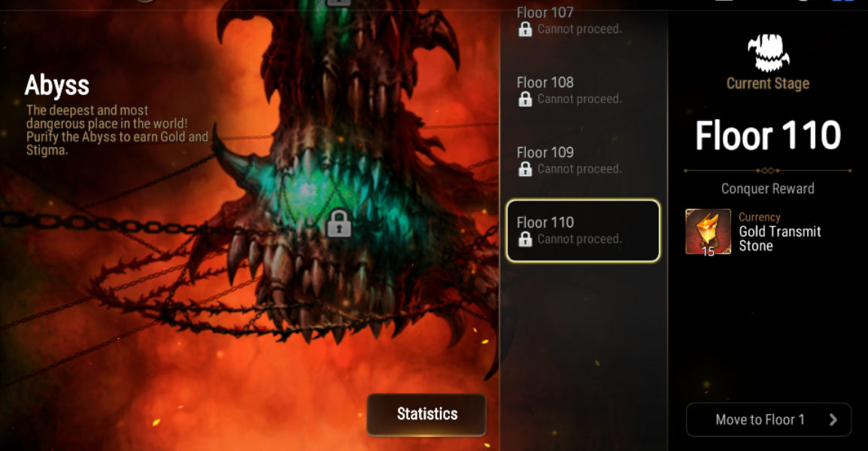Select Floor 109 in the floor list
Viewport: 868px width, 451px height.
click(583, 160)
